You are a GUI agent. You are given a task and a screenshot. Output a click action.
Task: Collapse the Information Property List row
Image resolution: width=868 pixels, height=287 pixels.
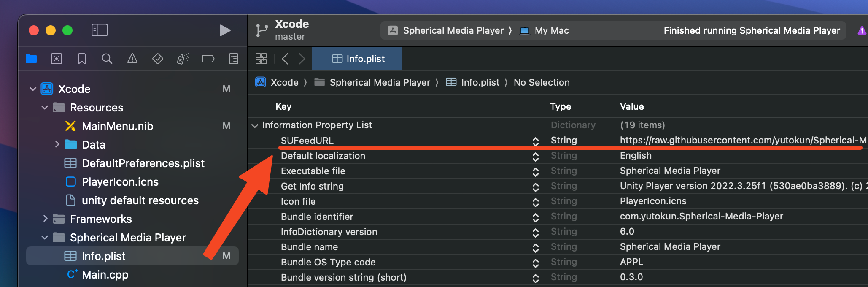tap(255, 125)
